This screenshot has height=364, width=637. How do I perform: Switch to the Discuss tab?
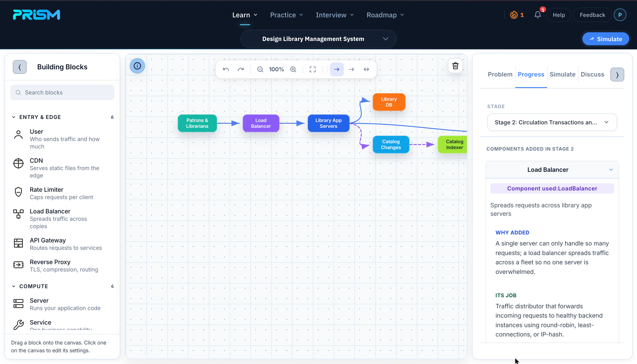592,74
